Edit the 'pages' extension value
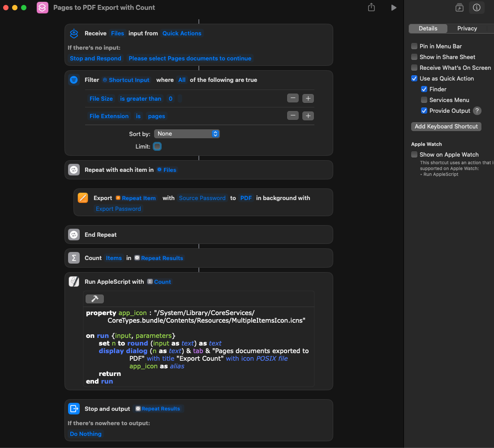 [x=157, y=116]
